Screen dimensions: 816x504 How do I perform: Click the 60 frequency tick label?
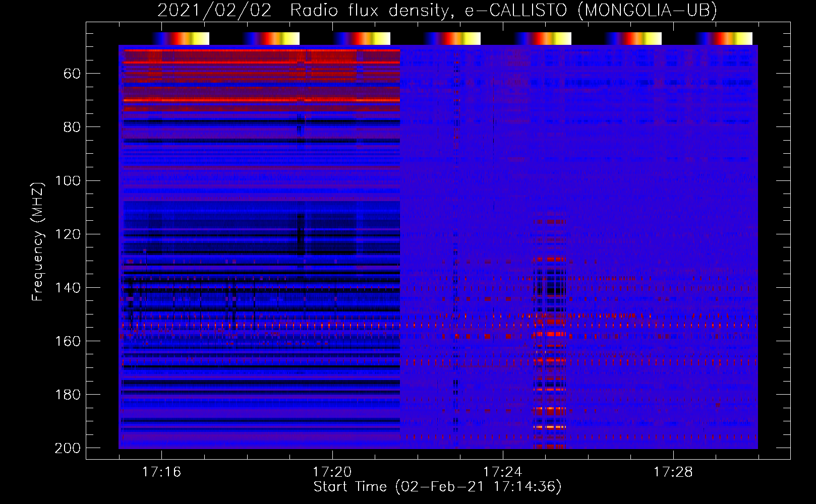(x=72, y=74)
